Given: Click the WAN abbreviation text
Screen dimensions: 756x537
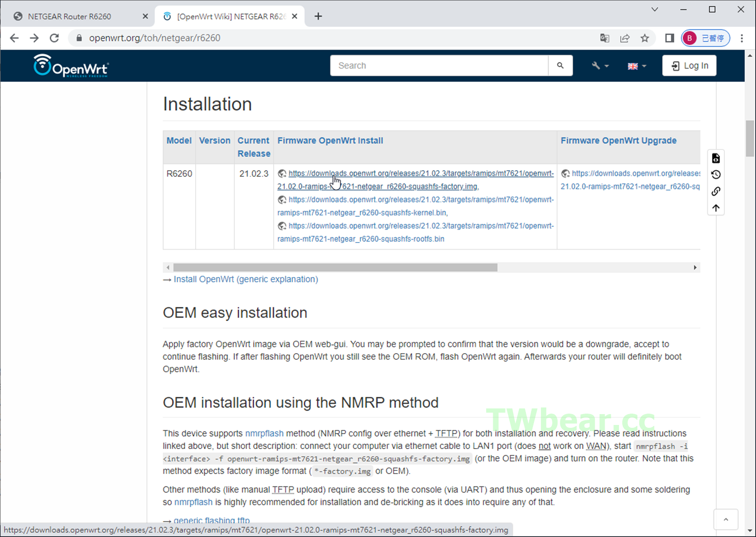Looking at the screenshot, I should (x=596, y=446).
